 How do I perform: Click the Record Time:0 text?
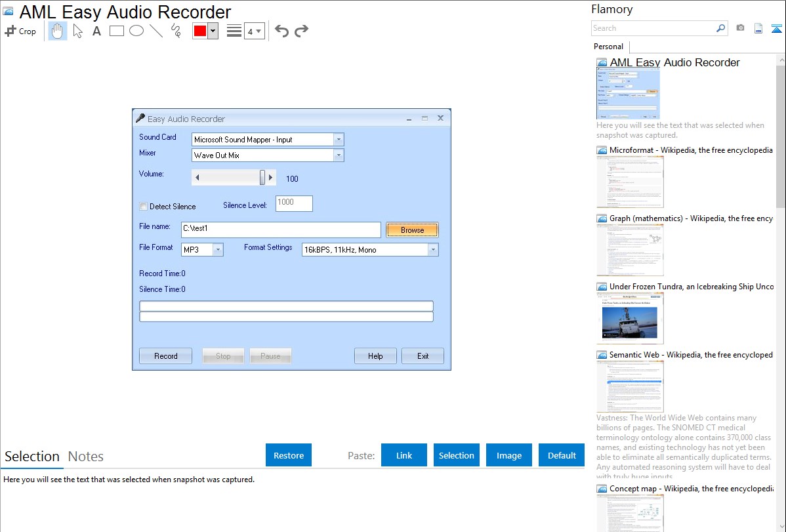(163, 274)
